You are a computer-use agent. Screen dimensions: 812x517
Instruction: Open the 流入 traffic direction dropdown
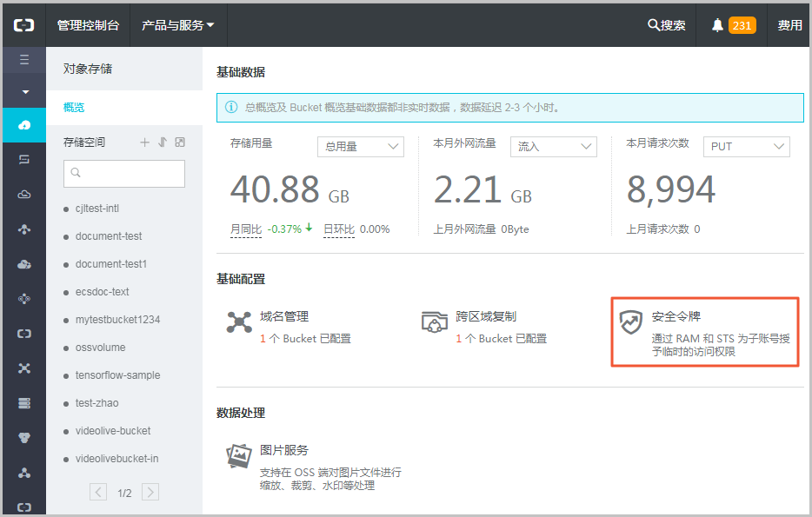click(553, 146)
